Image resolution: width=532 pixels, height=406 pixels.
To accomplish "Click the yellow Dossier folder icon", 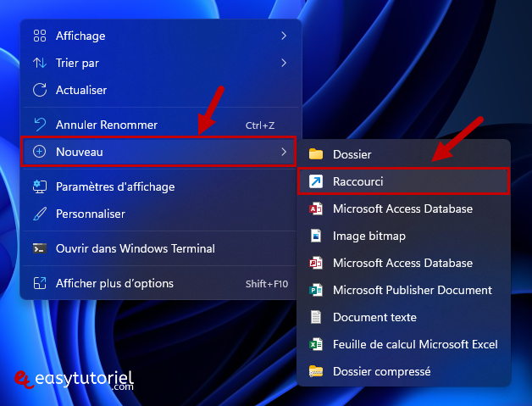I will 316,154.
